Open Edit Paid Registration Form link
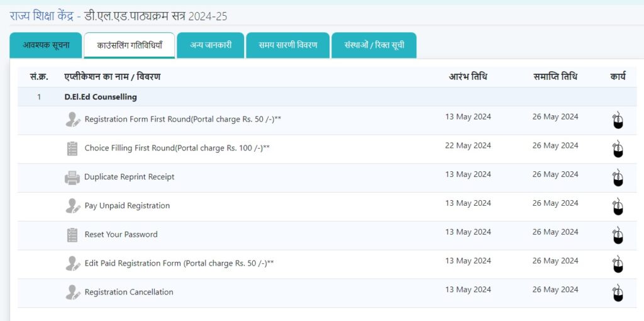Viewport: 644px width, 321px height. coord(179,264)
